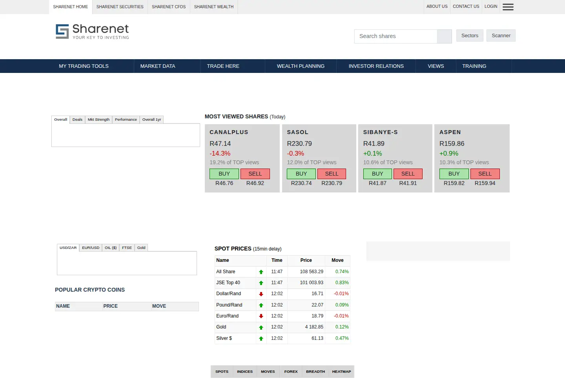The height and width of the screenshot is (392, 565).
Task: Open the Login link
Action: pyautogui.click(x=491, y=6)
